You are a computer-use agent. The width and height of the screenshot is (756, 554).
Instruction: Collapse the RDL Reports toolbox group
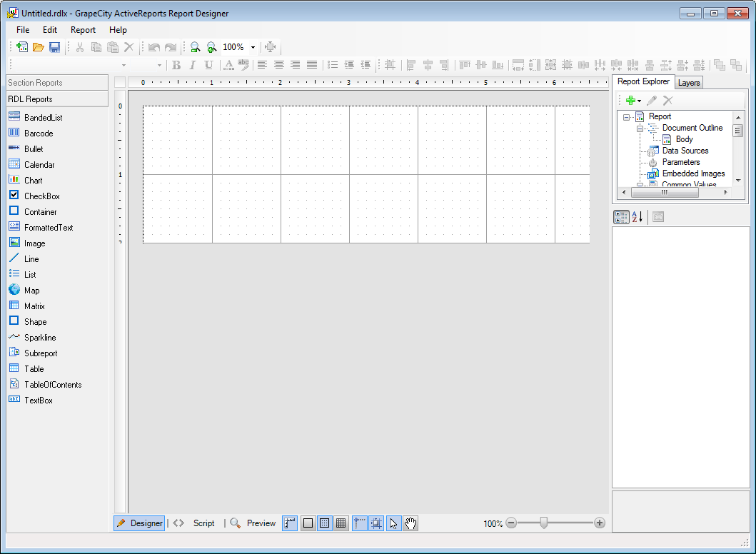point(57,99)
